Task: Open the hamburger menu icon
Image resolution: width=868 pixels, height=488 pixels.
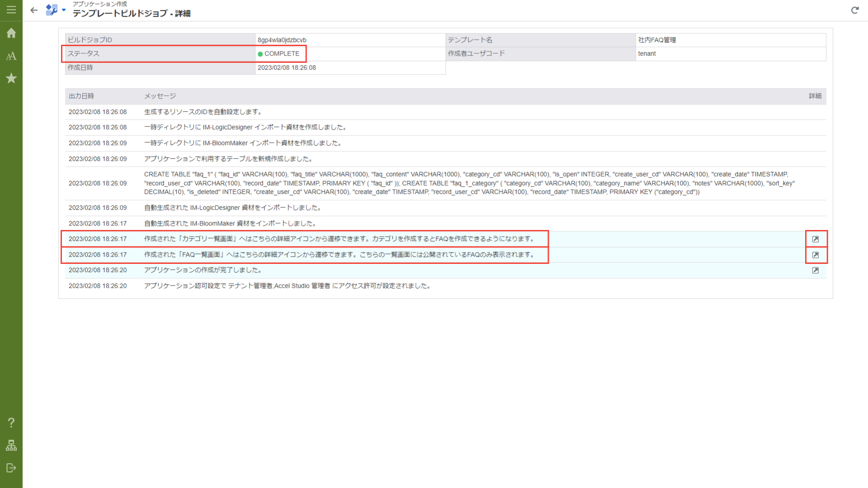Action: click(11, 10)
